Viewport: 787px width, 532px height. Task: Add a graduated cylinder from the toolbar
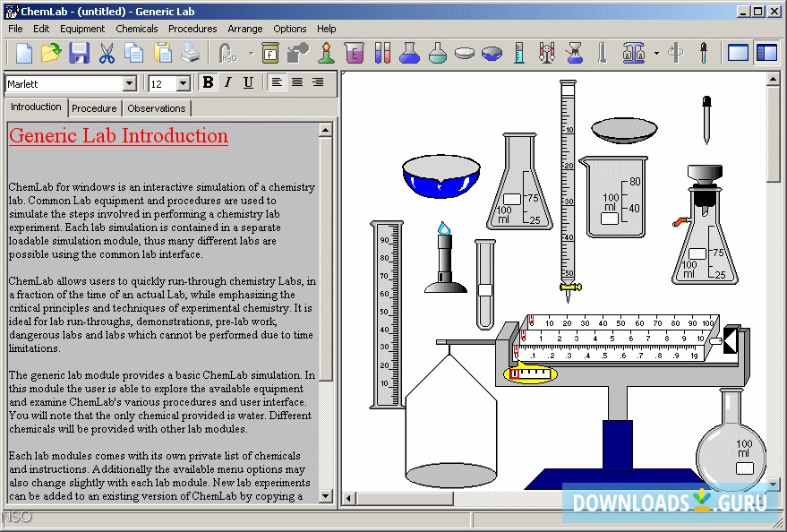click(519, 53)
